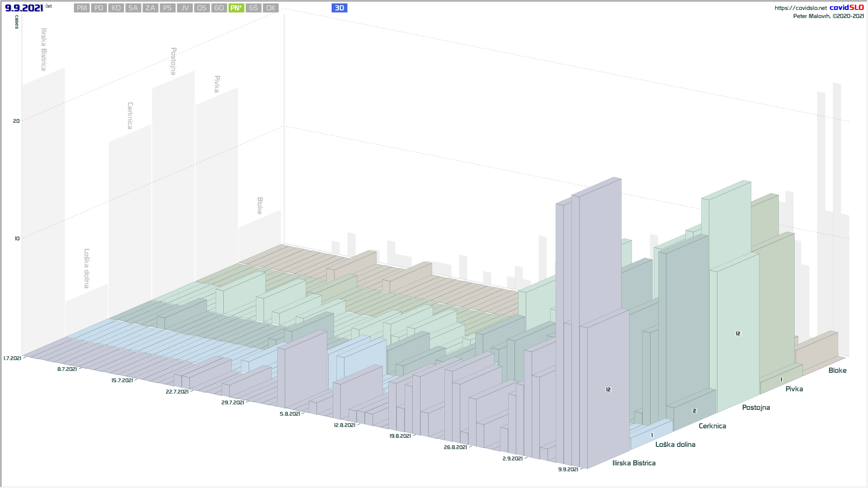Screen dimensions: 868x488
Task: Open the covidslo.net link
Action: coord(800,8)
